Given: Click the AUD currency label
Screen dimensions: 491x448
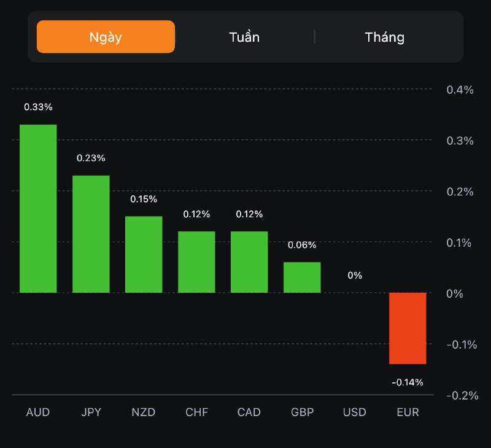Looking at the screenshot, I should coord(38,412).
